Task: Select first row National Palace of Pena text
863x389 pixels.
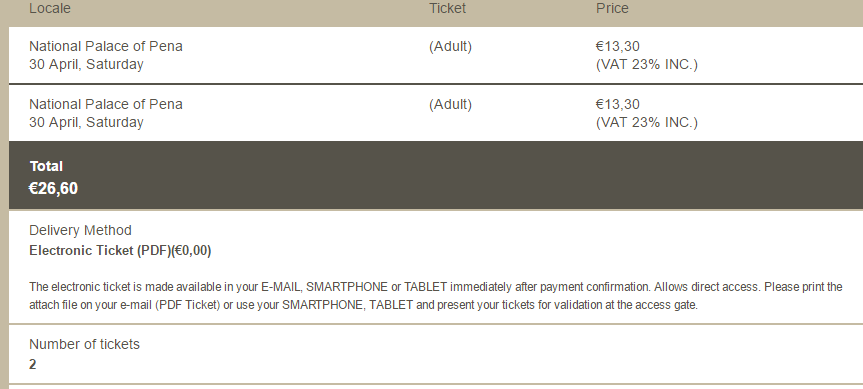Action: click(106, 46)
